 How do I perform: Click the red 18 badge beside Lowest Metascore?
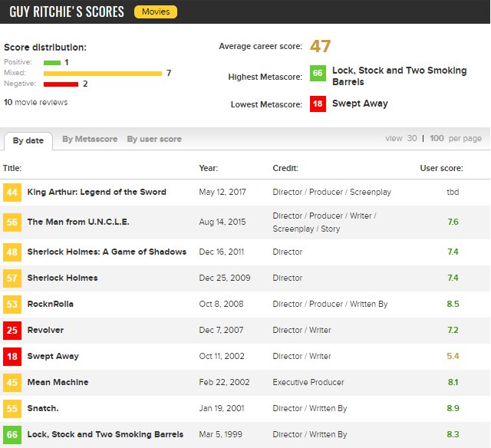click(318, 104)
